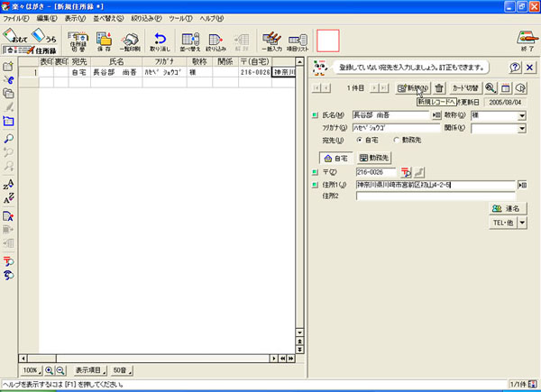Select the 自宅 radio button for 宛先
The height and width of the screenshot is (392, 541).
(359, 140)
